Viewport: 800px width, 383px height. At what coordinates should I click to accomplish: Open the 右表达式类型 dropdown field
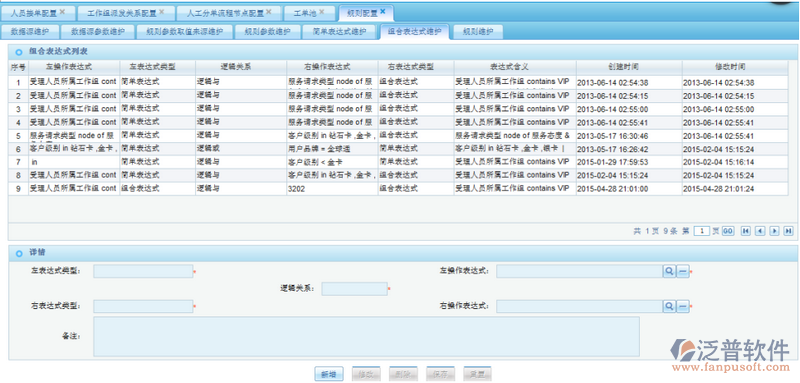point(143,307)
